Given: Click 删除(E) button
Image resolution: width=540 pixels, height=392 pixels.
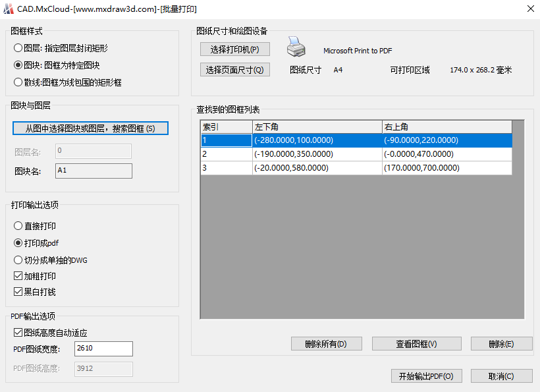Looking at the screenshot, I should coord(501,344).
